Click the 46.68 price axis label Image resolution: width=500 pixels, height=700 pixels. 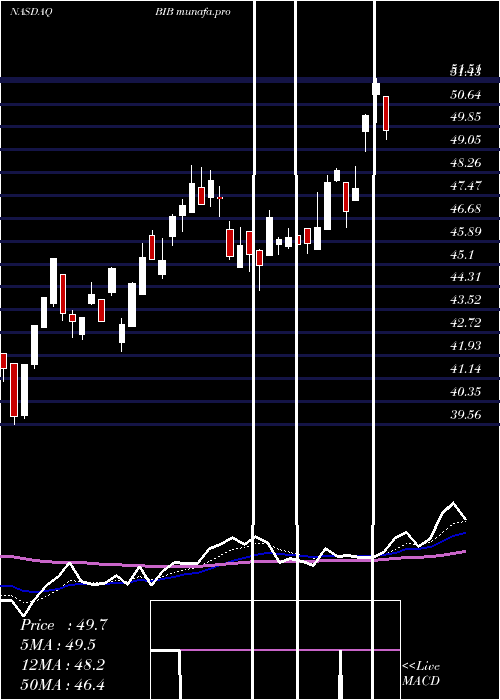(466, 208)
